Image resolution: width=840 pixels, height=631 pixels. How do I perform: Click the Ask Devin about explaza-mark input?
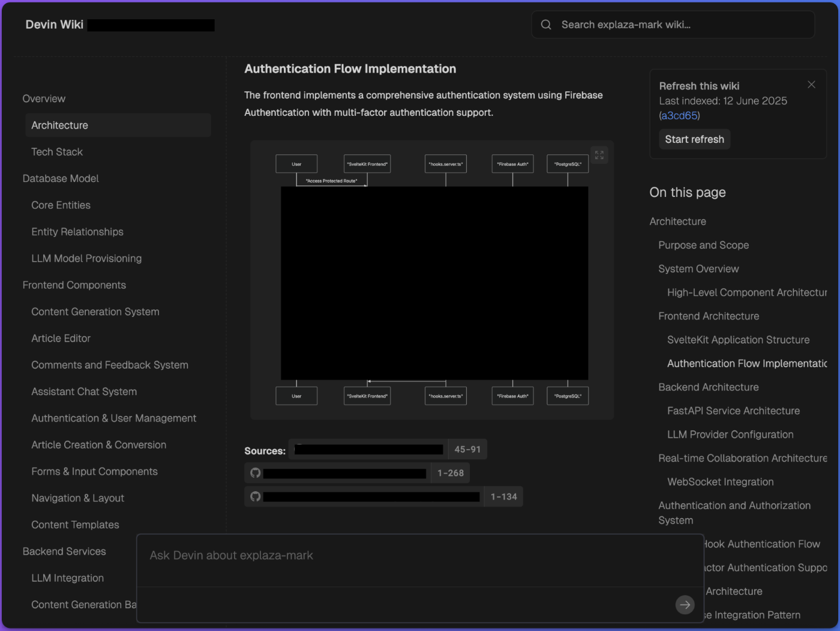[420, 555]
